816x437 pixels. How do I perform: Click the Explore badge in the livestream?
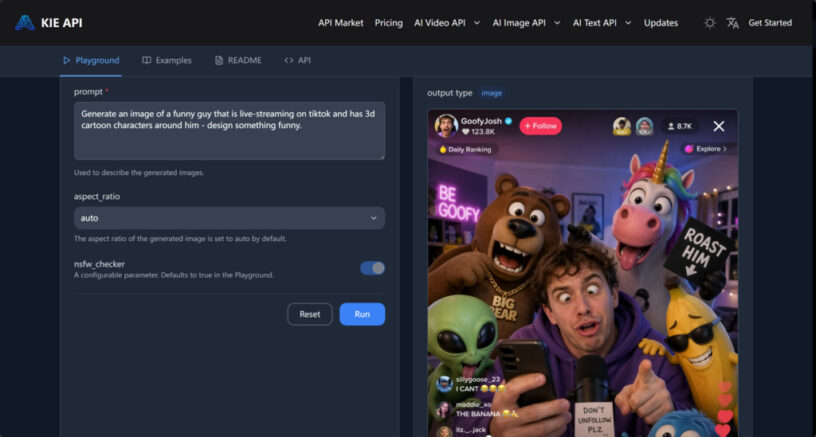[x=705, y=149]
